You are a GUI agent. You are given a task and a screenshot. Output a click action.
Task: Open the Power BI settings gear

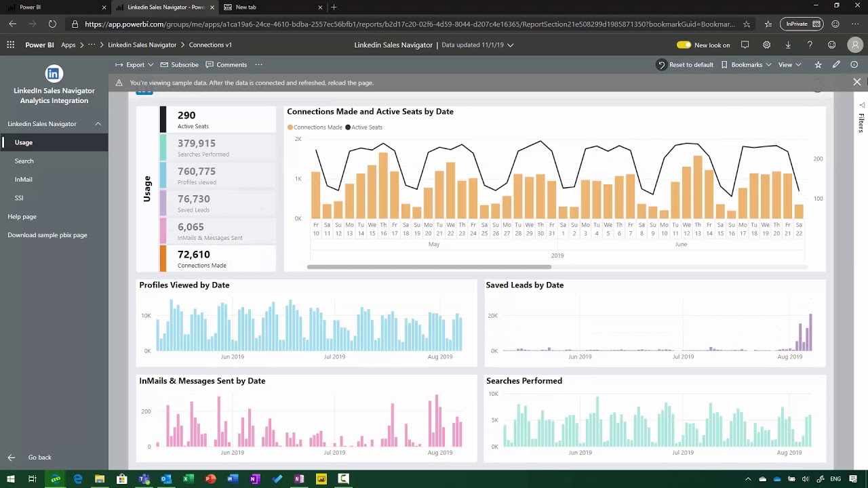pos(766,45)
